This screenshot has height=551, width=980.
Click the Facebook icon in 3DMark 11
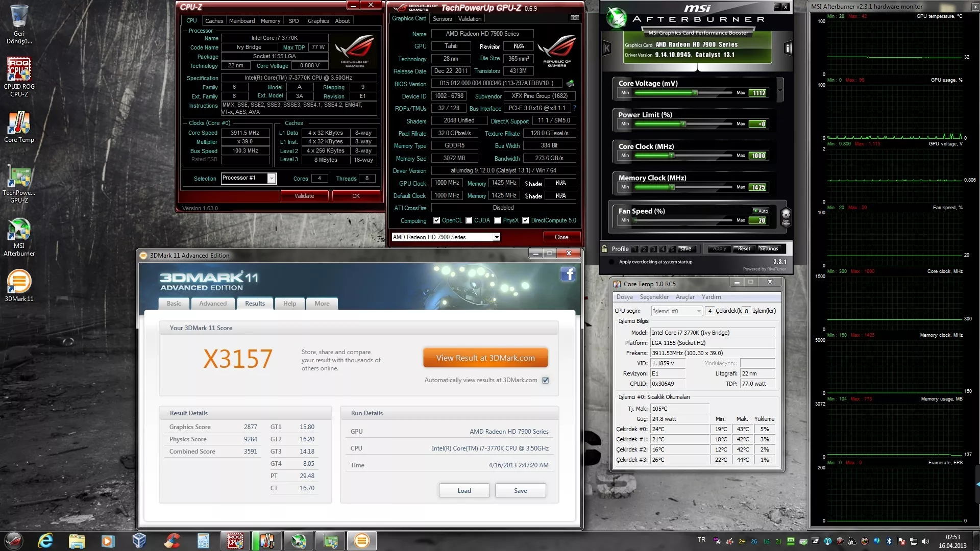568,274
